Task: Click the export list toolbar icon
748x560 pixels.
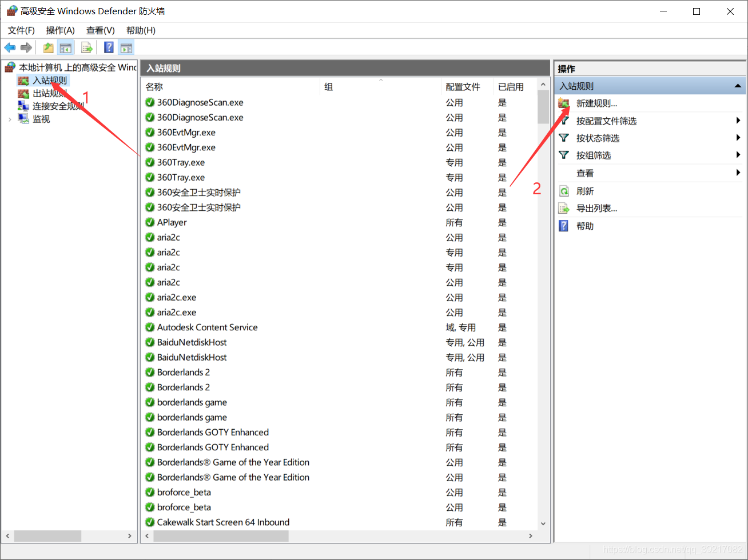Action: 87,48
